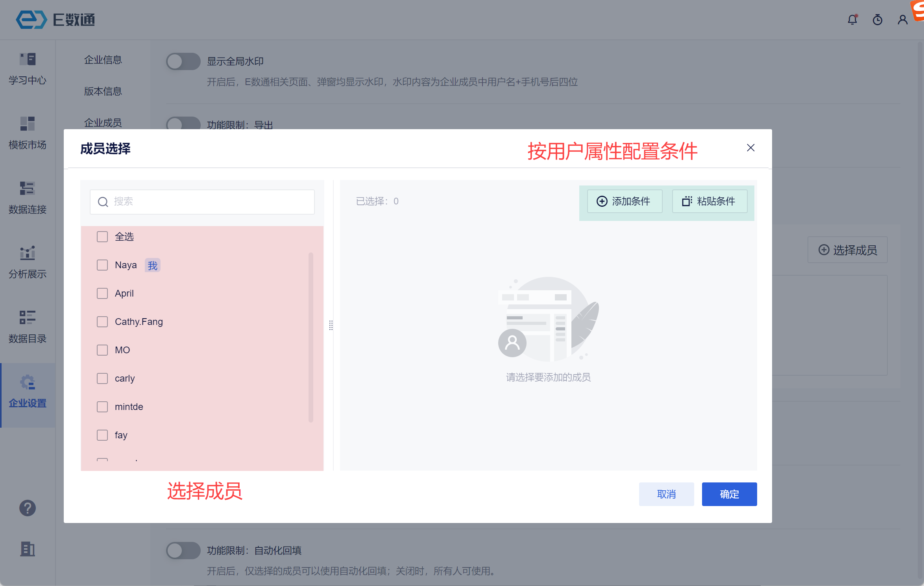Open the 企业信息 menu item
Screen dimensions: 924x586
click(103, 60)
